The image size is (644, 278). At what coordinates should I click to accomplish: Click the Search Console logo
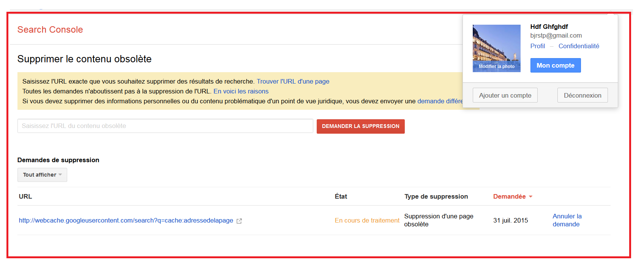pos(50,30)
